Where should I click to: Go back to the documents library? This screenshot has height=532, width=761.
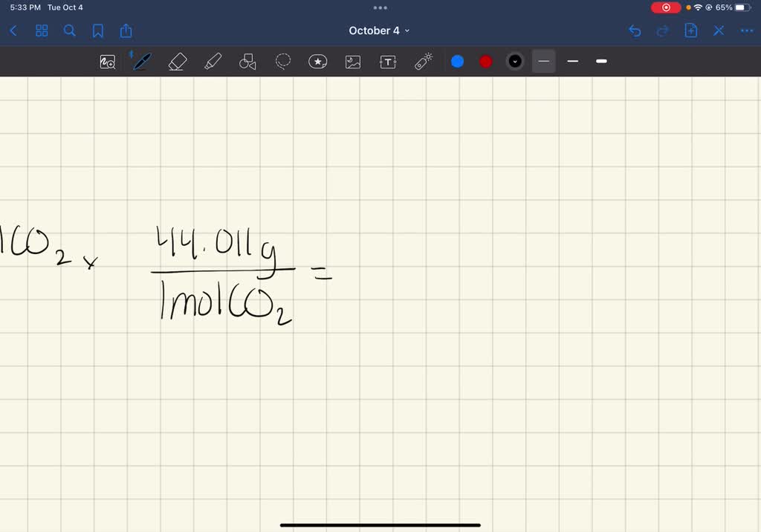point(13,30)
